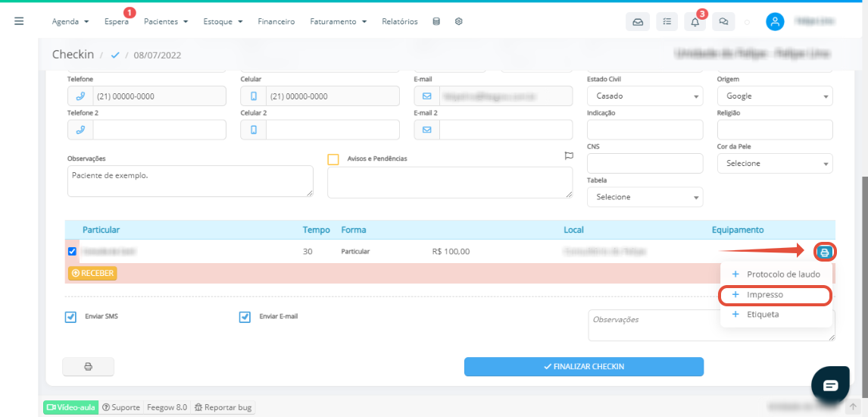This screenshot has width=868, height=417.
Task: Open the user profile avatar
Action: (x=775, y=21)
